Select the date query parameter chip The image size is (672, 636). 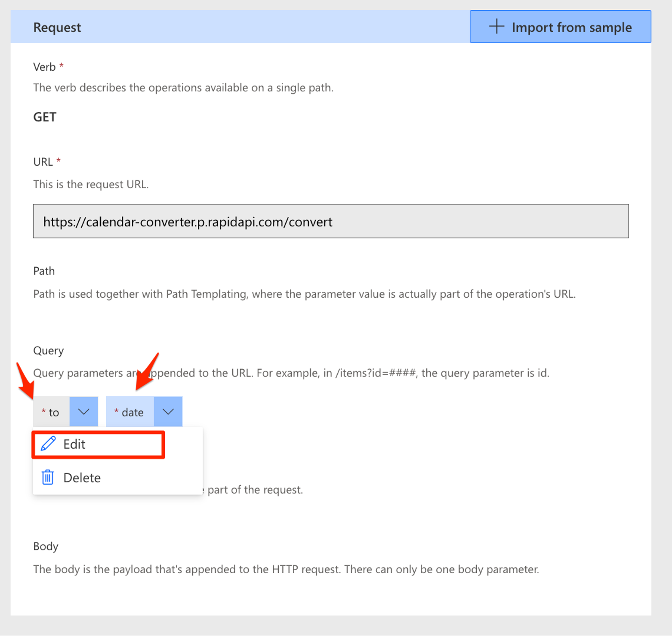[129, 411]
